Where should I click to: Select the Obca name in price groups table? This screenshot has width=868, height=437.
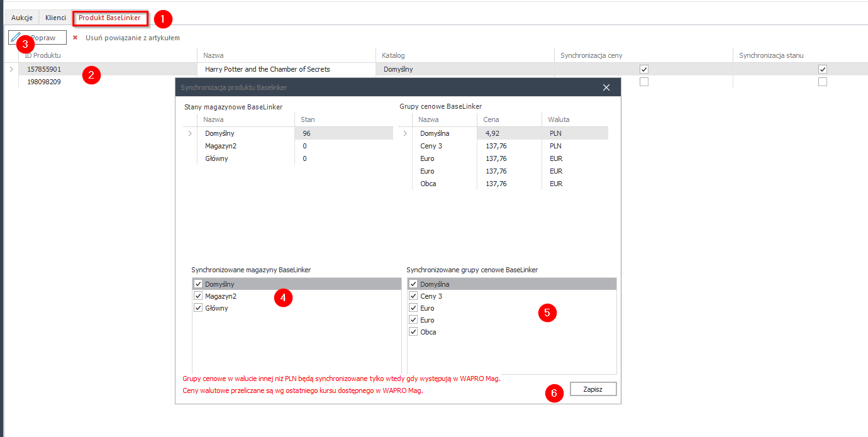[x=428, y=184]
